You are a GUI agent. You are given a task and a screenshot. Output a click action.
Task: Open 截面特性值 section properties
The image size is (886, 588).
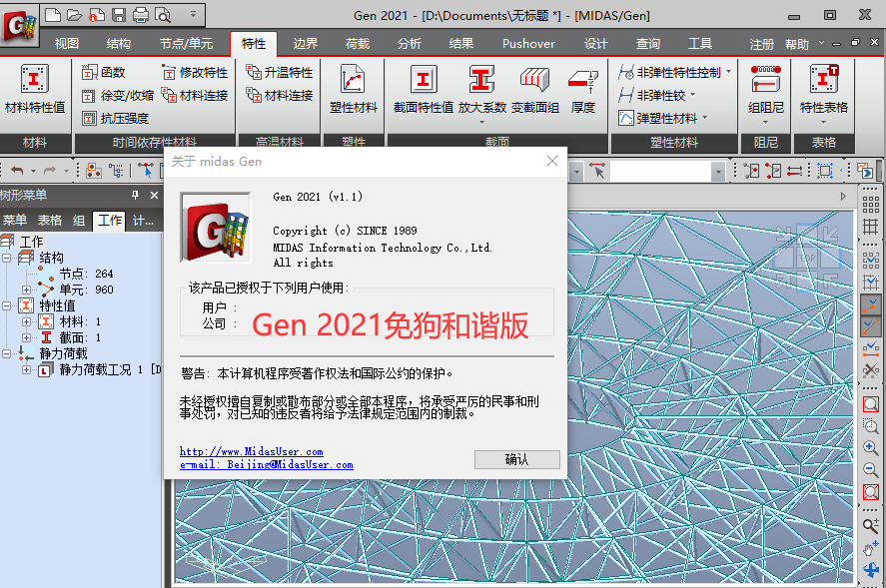tap(424, 89)
